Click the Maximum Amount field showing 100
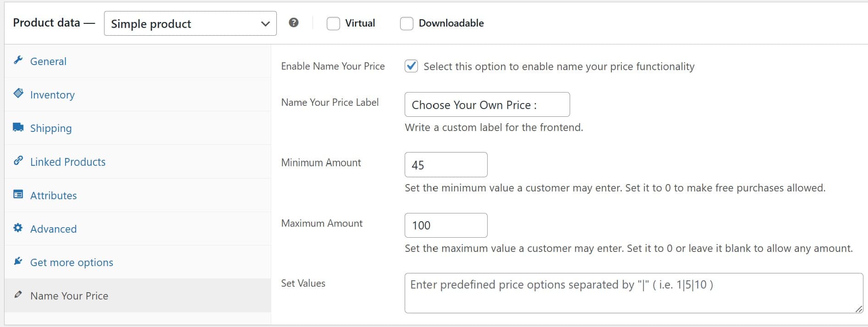This screenshot has width=868, height=327. tap(446, 225)
